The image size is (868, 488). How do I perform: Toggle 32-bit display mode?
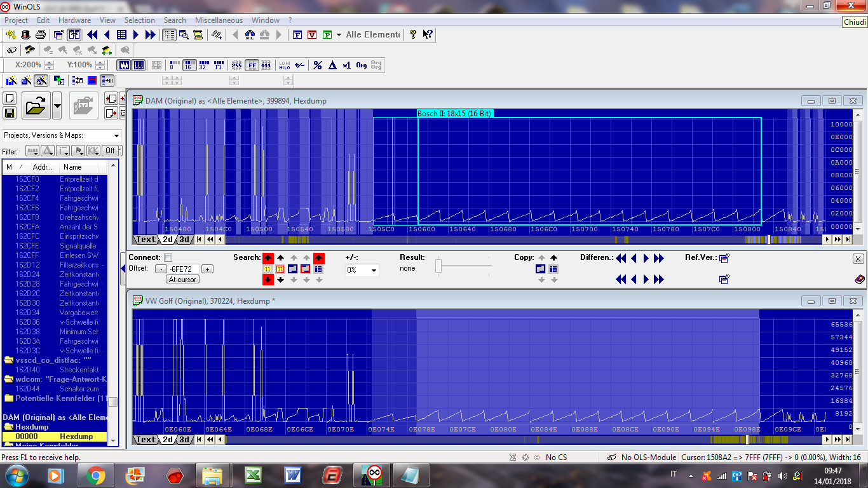203,65
